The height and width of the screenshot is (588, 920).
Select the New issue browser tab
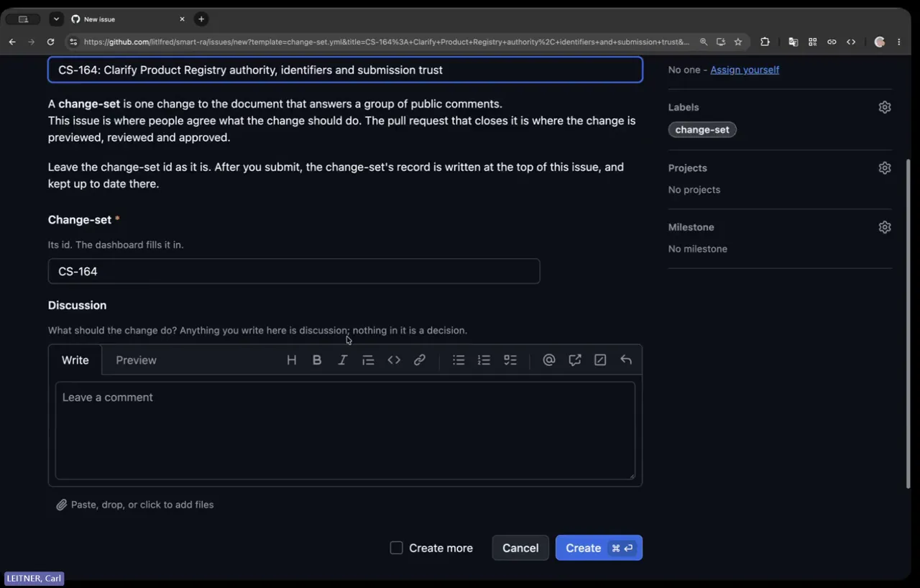point(127,19)
